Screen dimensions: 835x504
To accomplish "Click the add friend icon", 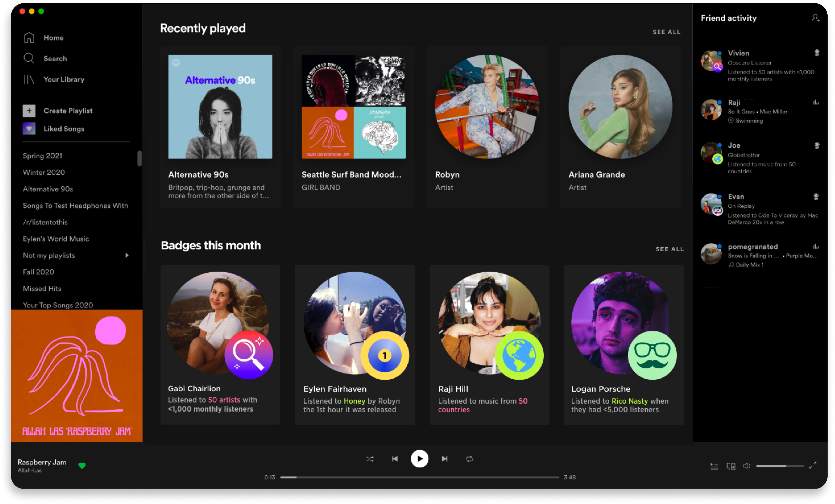I will (815, 18).
